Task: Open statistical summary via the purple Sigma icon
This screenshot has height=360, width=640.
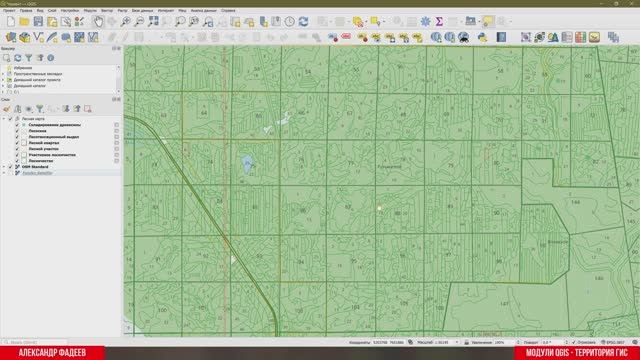Action: coord(439,22)
